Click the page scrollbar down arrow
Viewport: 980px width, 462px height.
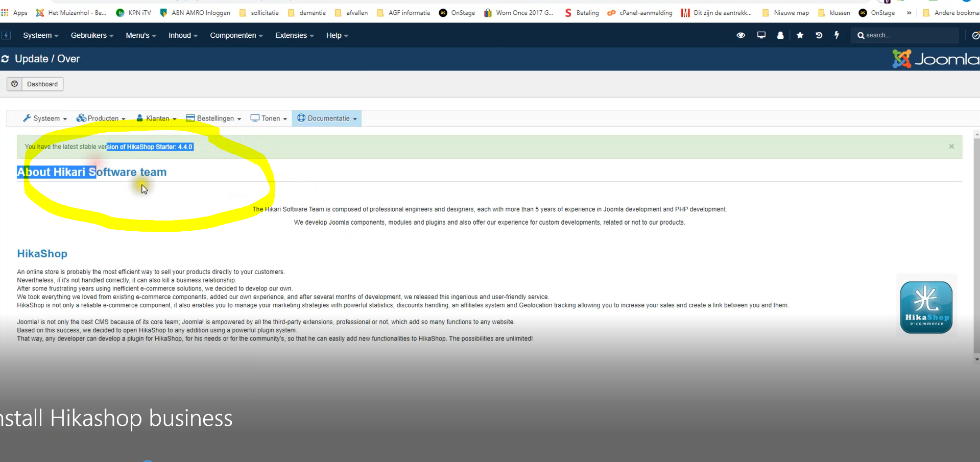[976, 359]
